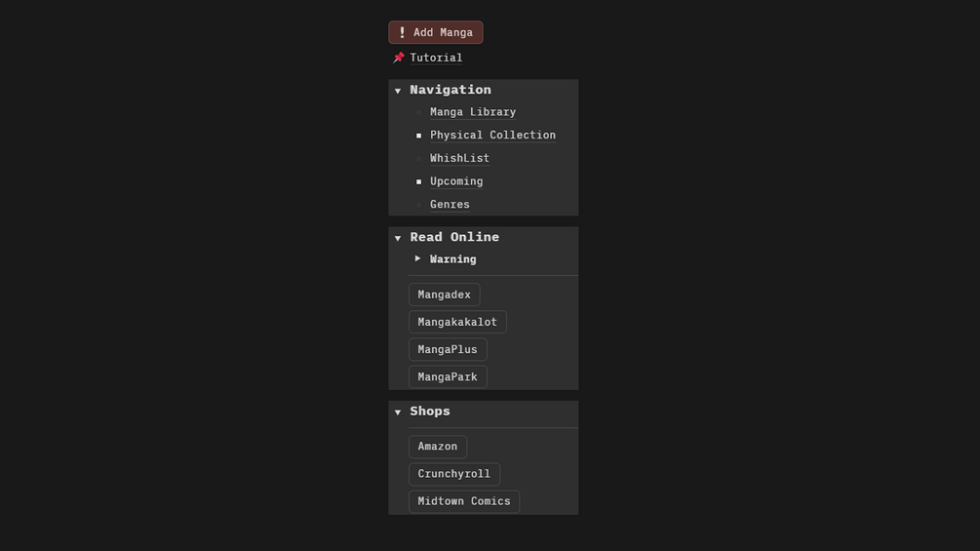Launch the MangaPlus button
Screen dimensions: 980x551
click(448, 349)
